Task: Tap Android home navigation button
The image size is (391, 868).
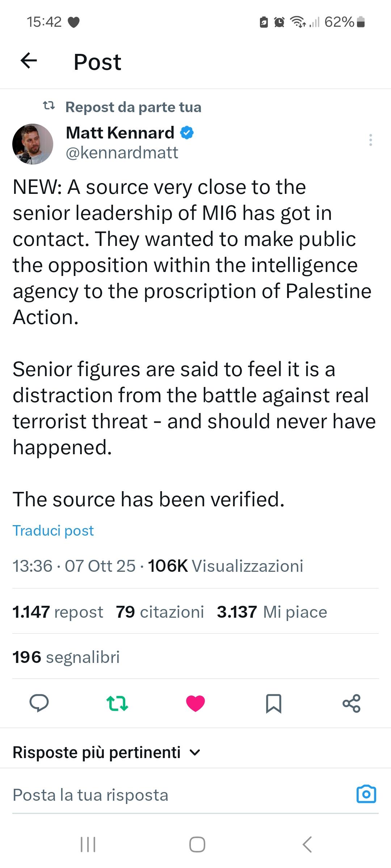Action: pos(197,844)
